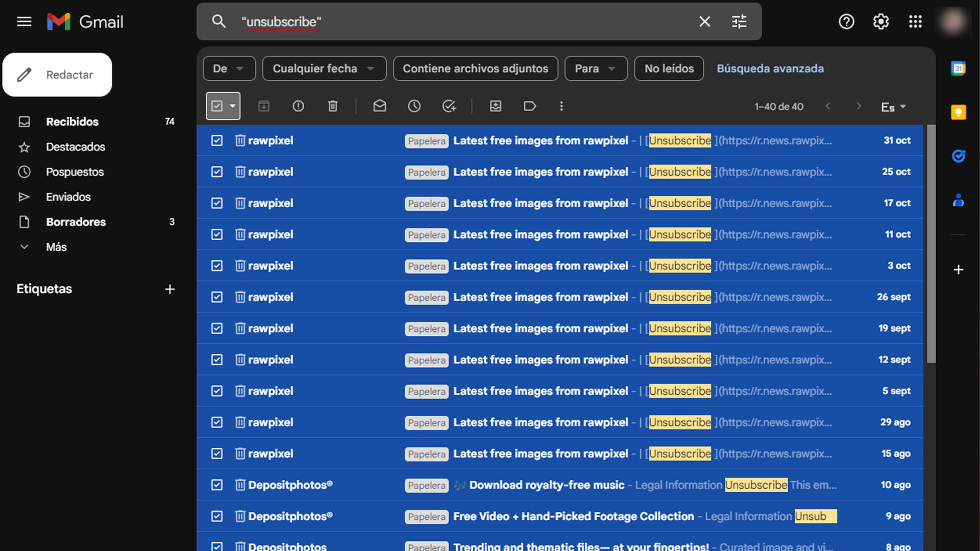980x551 pixels.
Task: Click the Archive toolbar icon
Action: tap(264, 106)
